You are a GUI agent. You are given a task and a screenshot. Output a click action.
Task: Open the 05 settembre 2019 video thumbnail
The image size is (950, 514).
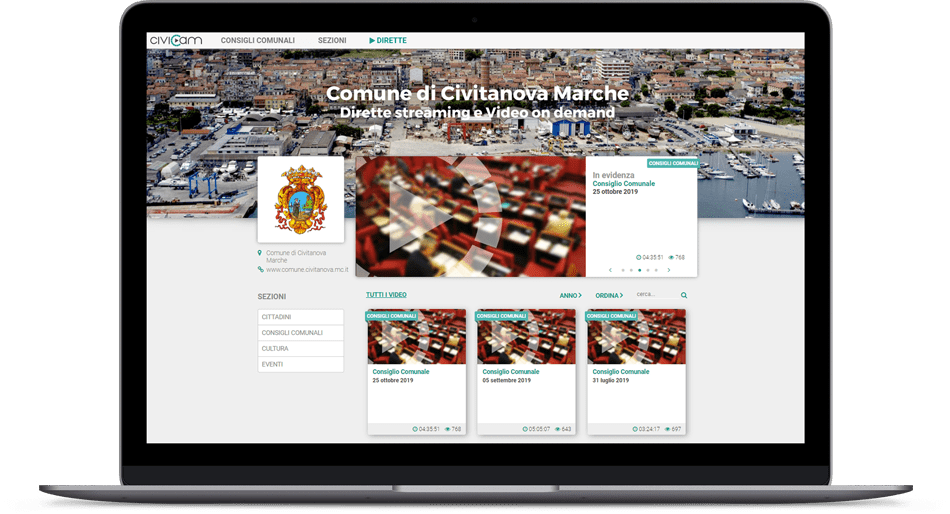tap(526, 337)
